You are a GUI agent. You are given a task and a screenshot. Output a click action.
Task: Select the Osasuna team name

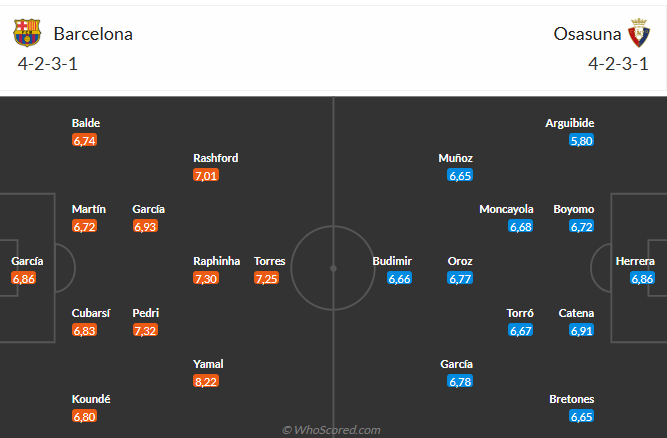(x=585, y=33)
